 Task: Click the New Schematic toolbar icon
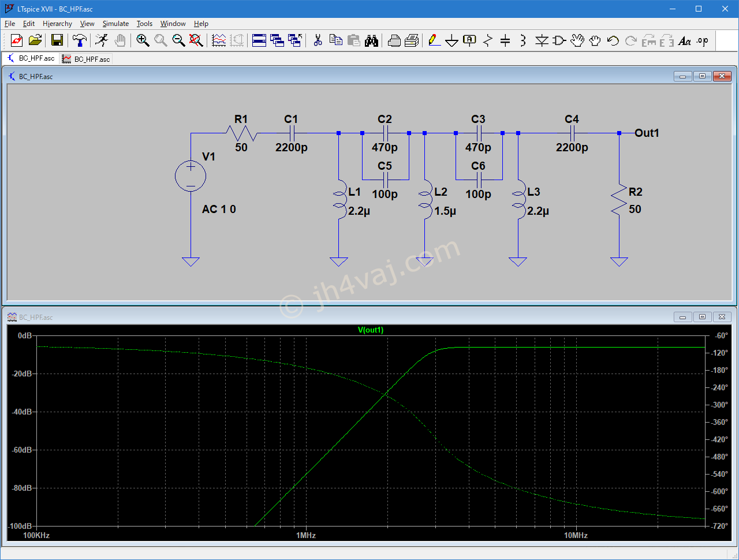click(x=17, y=40)
